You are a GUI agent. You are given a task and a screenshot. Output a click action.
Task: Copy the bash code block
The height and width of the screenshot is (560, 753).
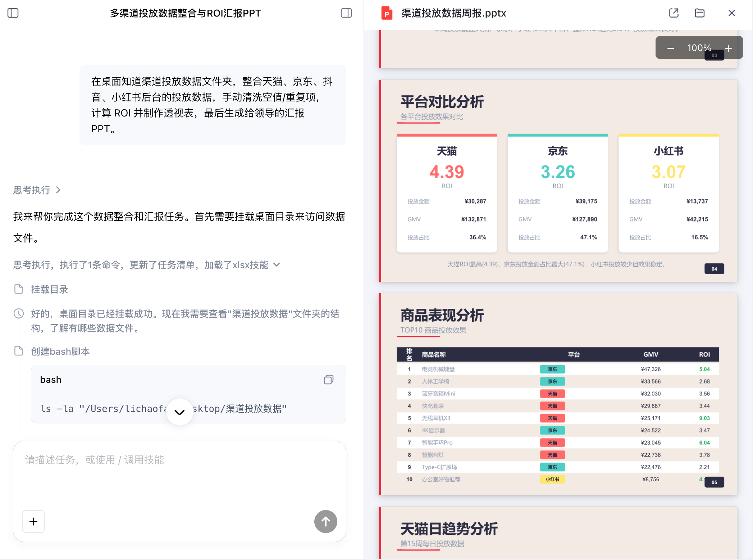(328, 380)
